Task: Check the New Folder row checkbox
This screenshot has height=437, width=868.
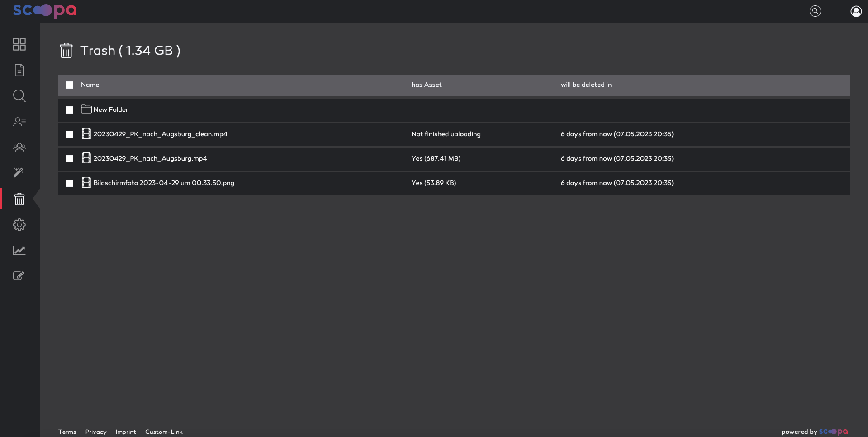Action: (x=70, y=110)
